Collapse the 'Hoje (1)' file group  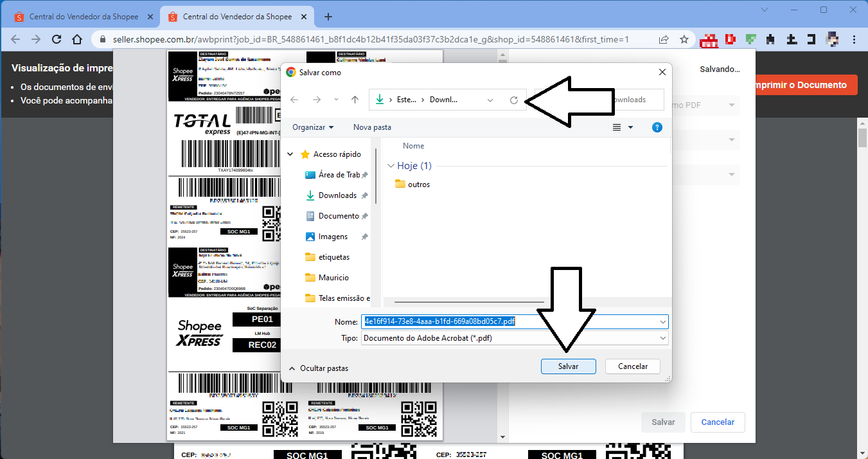(x=391, y=166)
